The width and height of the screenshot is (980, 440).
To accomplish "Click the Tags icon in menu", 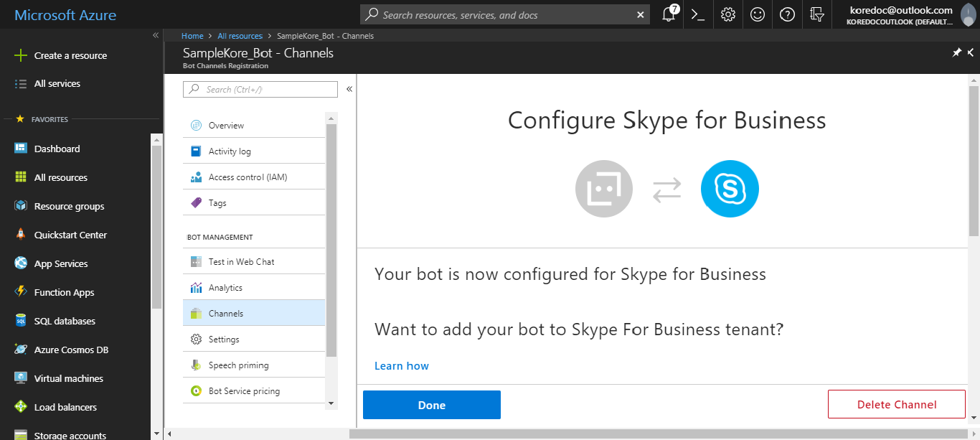I will pyautogui.click(x=196, y=203).
